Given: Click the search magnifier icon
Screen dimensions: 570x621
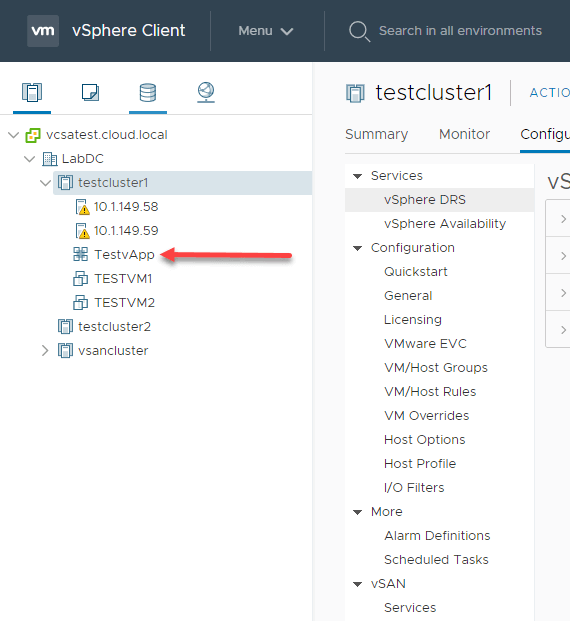Looking at the screenshot, I should [x=359, y=31].
